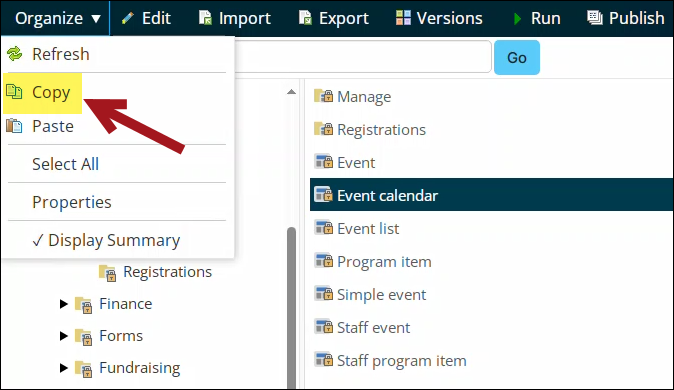Image resolution: width=674 pixels, height=390 pixels.
Task: Click the Manage locked folder icon
Action: [323, 96]
